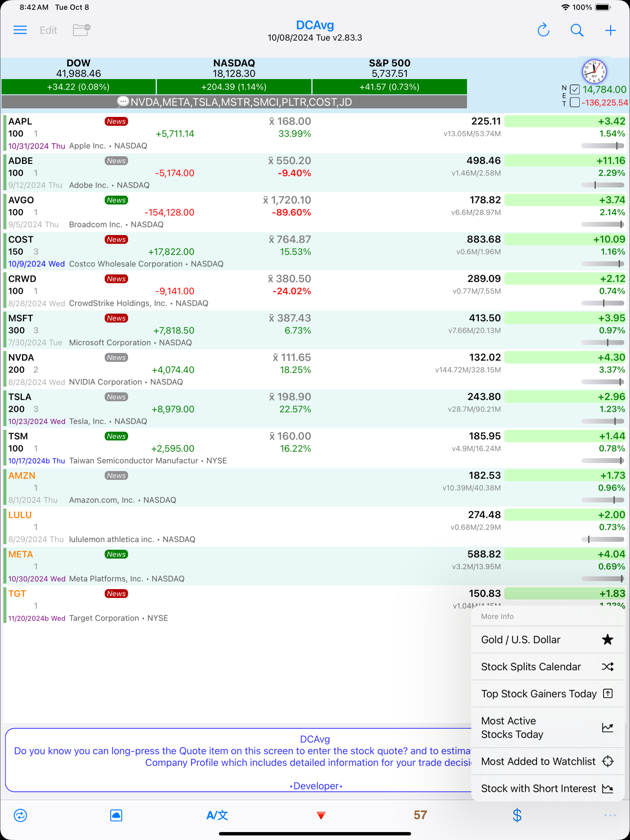Open the hamburger menu icon
630x840 pixels.
(x=20, y=30)
